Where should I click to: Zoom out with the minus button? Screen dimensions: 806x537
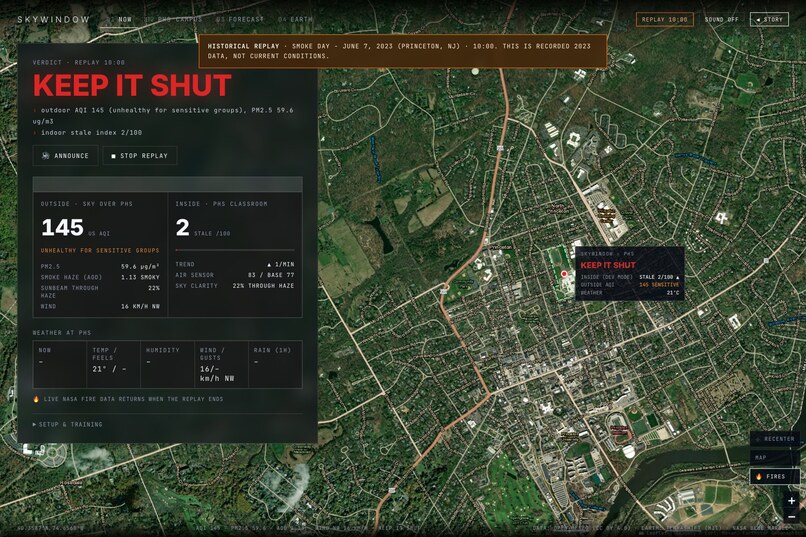[791, 516]
